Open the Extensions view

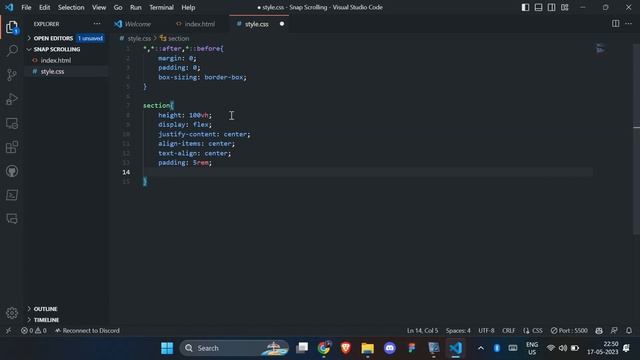tap(12, 147)
